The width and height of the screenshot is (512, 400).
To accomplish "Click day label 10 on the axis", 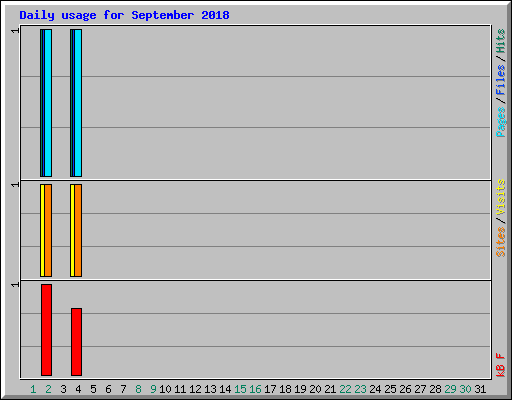I will click(x=165, y=389).
